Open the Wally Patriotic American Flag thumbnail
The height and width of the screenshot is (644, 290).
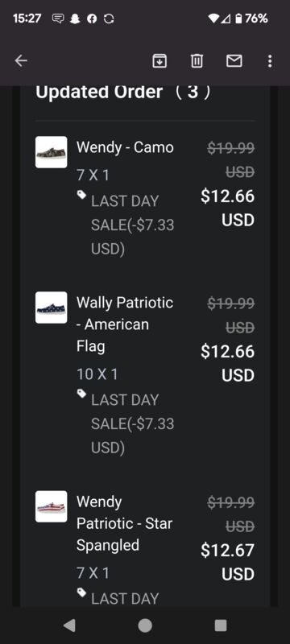[52, 308]
